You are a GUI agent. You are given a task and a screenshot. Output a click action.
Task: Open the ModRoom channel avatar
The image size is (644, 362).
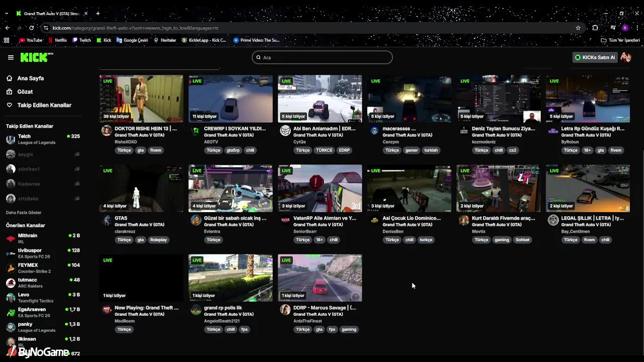pyautogui.click(x=107, y=310)
